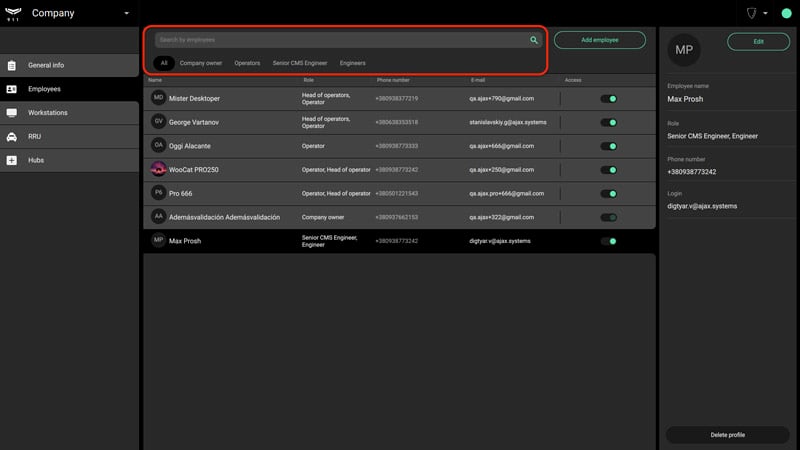This screenshot has height=450, width=800.
Task: Open Hubs via plus box icon
Action: click(11, 160)
